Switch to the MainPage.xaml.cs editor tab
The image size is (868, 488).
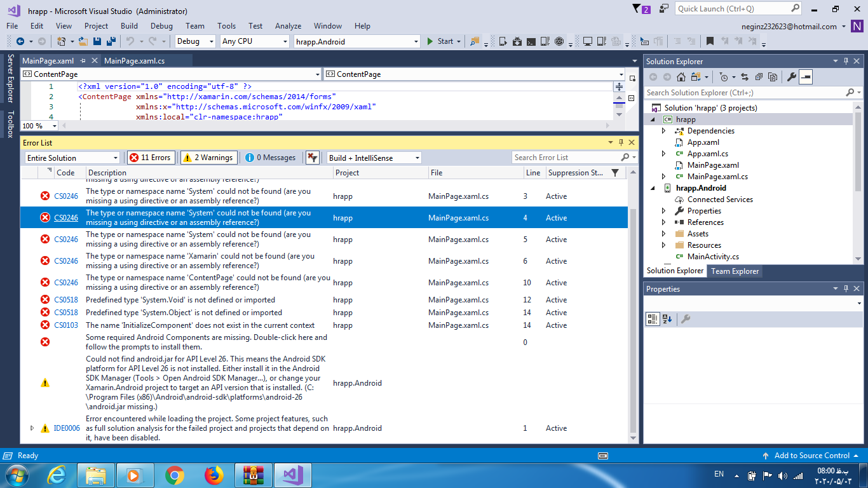(x=134, y=61)
